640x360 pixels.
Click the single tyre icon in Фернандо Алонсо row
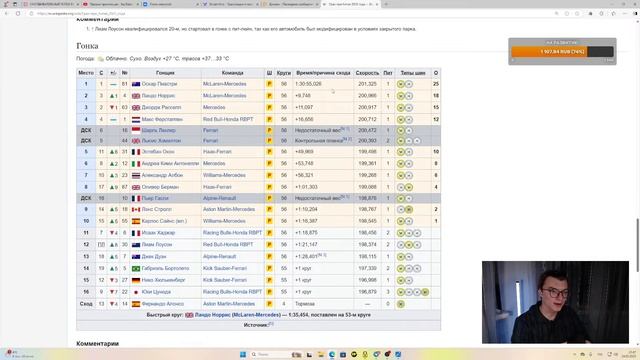[400, 304]
